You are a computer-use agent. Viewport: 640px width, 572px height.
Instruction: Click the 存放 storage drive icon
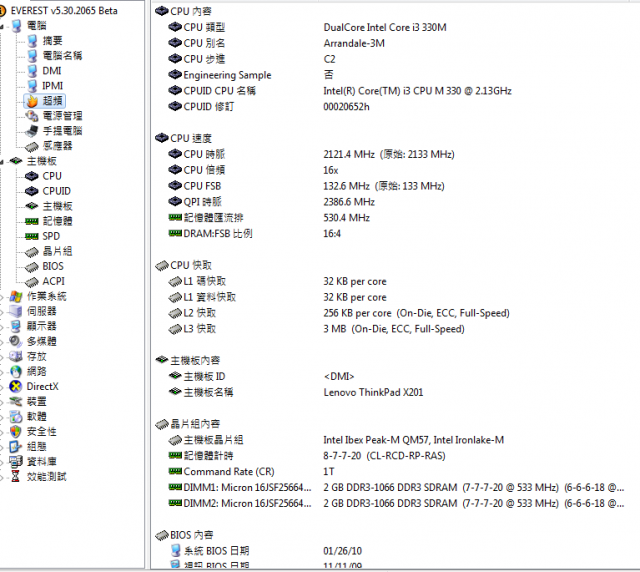[16, 356]
